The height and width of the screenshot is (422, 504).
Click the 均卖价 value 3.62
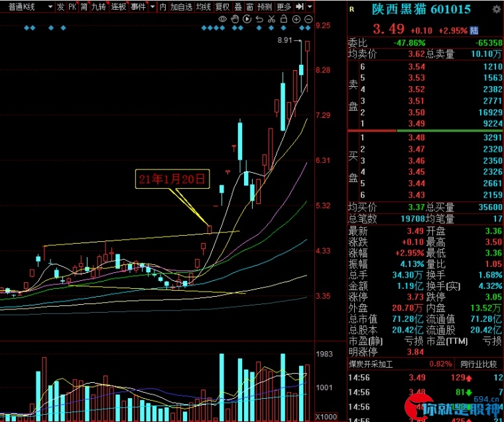coord(416,54)
